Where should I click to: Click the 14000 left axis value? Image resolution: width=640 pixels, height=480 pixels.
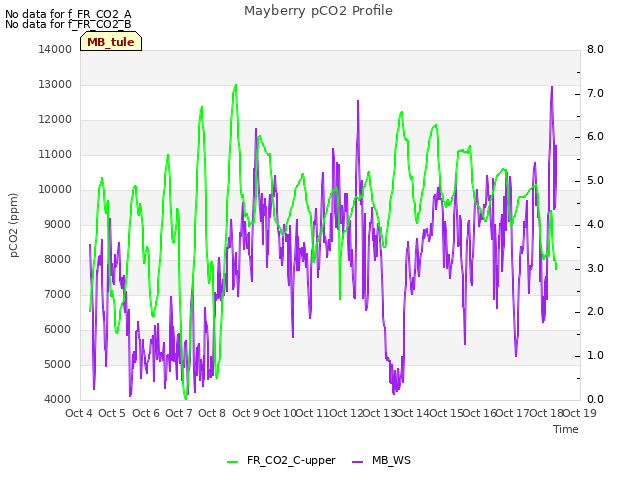coord(55,49)
